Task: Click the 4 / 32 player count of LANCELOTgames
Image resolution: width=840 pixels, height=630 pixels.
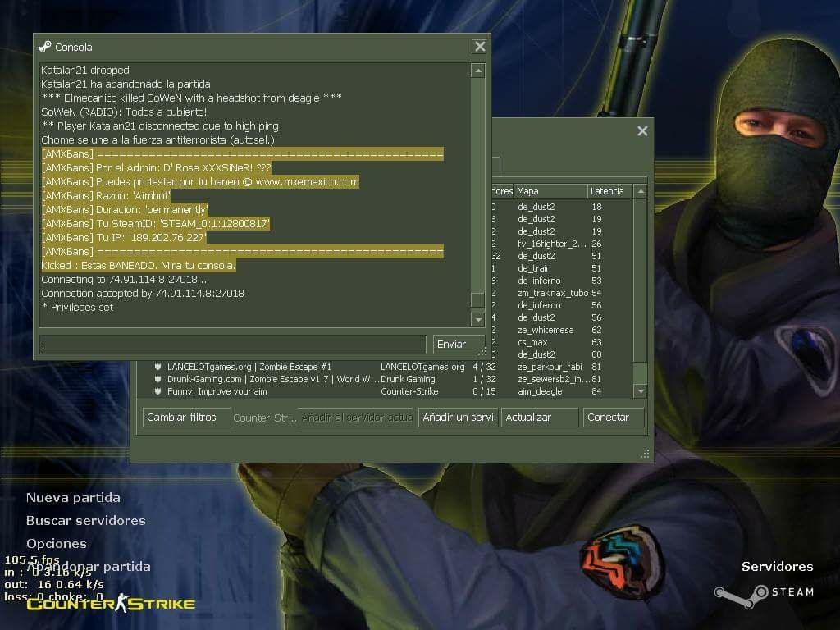Action: click(484, 367)
